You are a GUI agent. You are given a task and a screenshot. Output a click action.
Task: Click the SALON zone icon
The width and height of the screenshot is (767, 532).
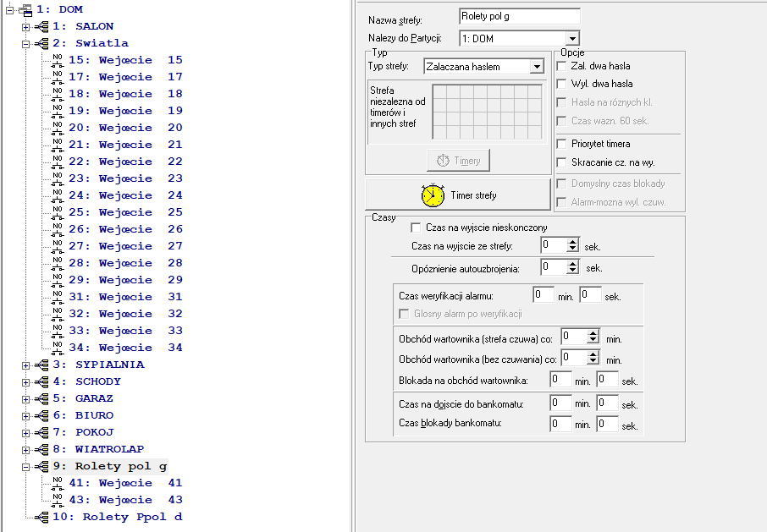(41, 26)
